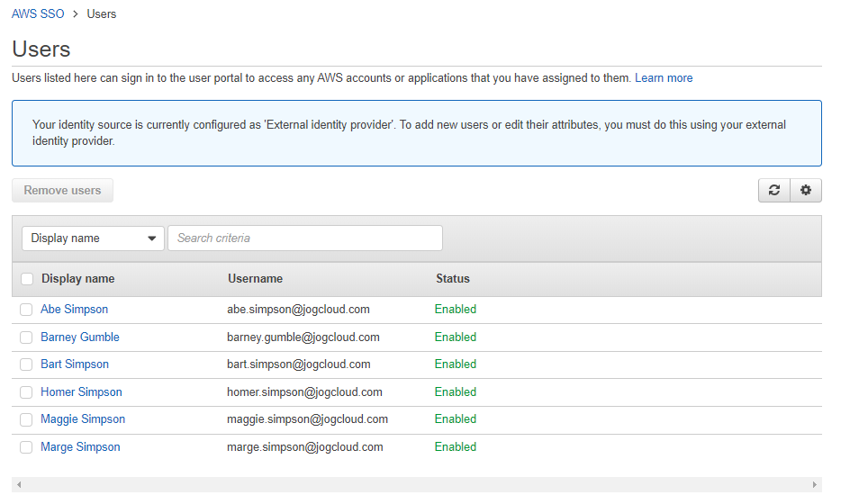Image resolution: width=868 pixels, height=504 pixels.
Task: Tick the select-all checkbox in header
Action: pyautogui.click(x=27, y=279)
